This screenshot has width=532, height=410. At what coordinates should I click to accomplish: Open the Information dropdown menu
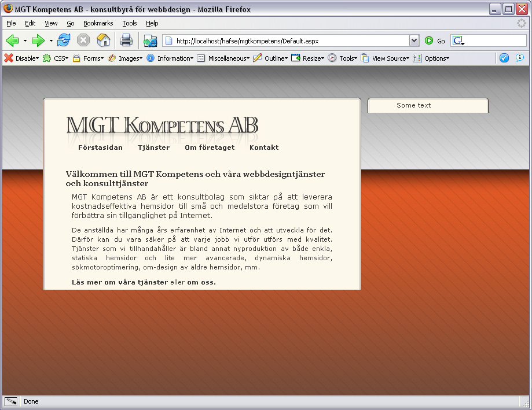[x=175, y=58]
